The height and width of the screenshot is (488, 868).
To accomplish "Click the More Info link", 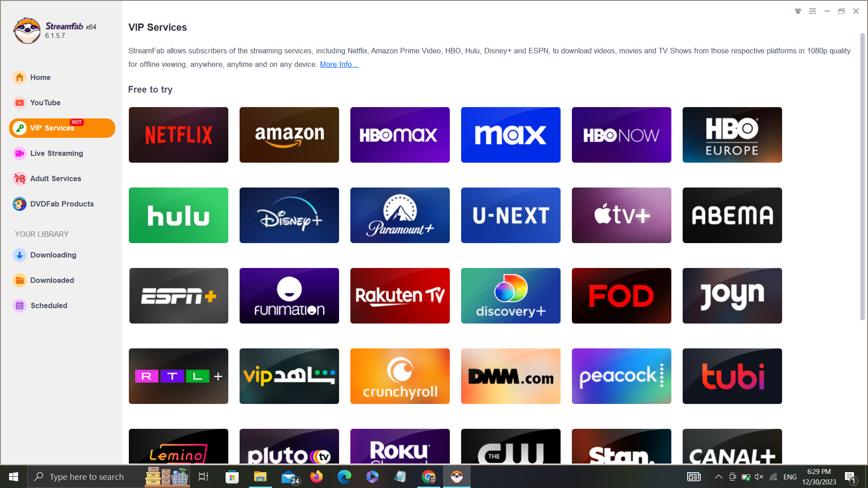I will 339,64.
